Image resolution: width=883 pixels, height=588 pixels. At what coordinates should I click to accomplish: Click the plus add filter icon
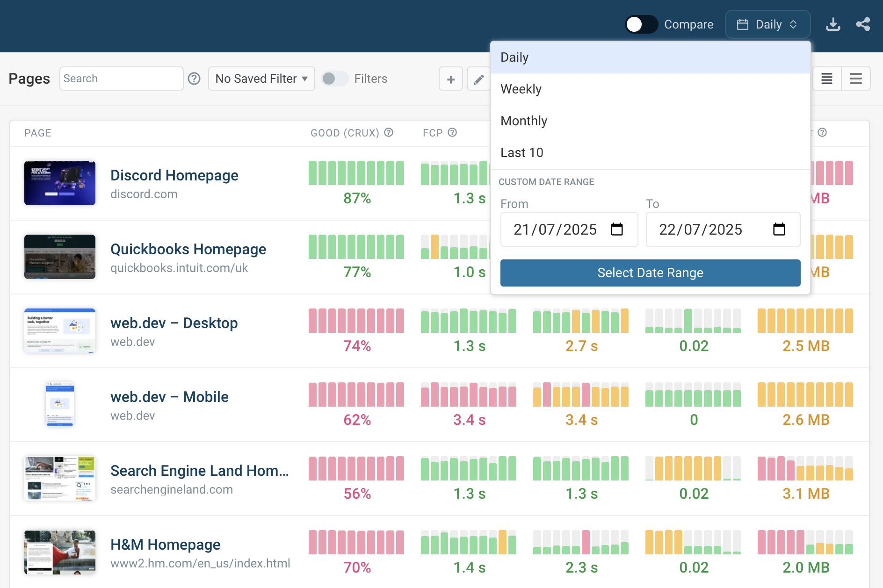[451, 79]
